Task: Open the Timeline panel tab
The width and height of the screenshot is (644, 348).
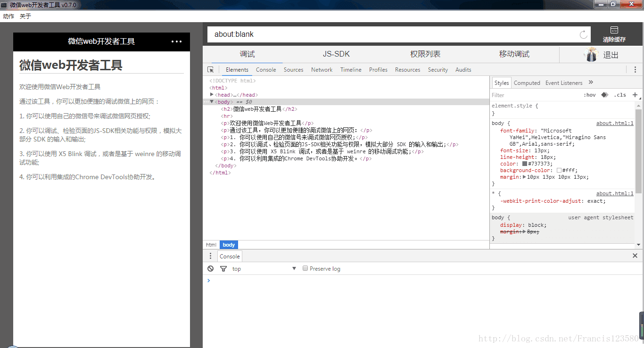Action: click(351, 70)
